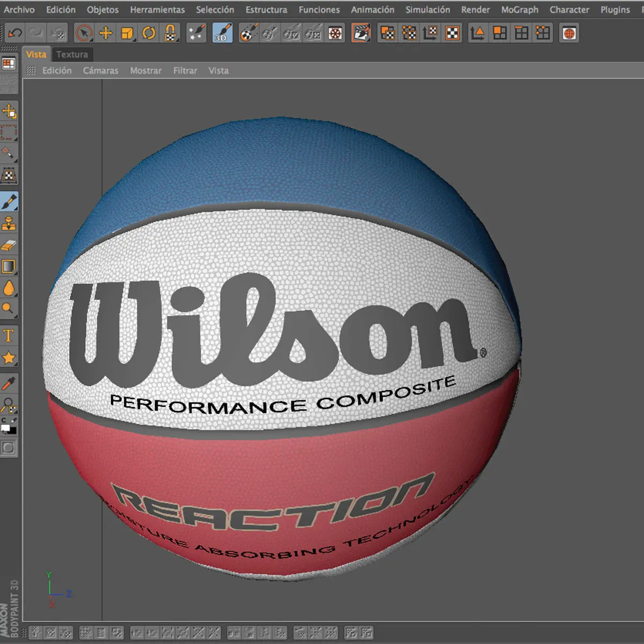Click the padlock checkerboard icon in top toolbar

click(170, 33)
